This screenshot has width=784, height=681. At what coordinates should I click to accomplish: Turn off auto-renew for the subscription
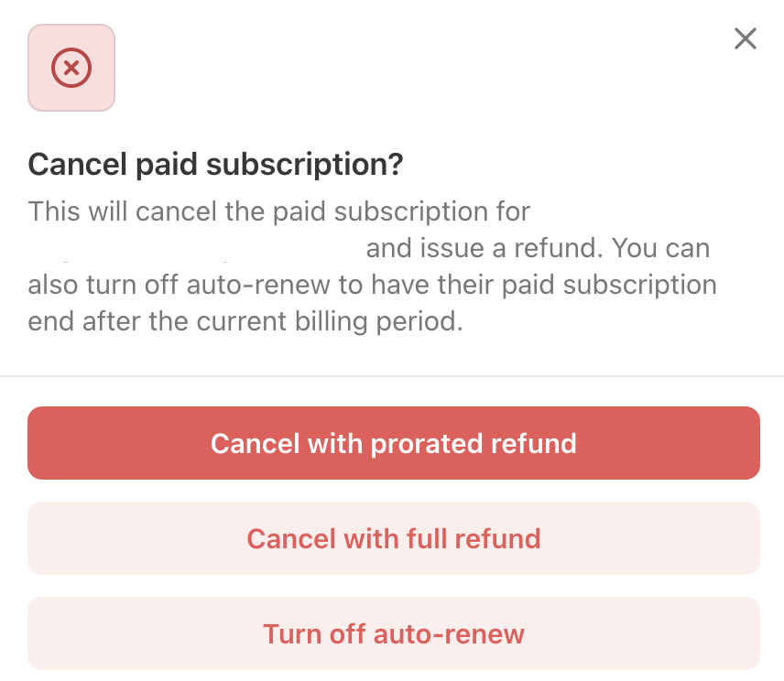point(394,633)
